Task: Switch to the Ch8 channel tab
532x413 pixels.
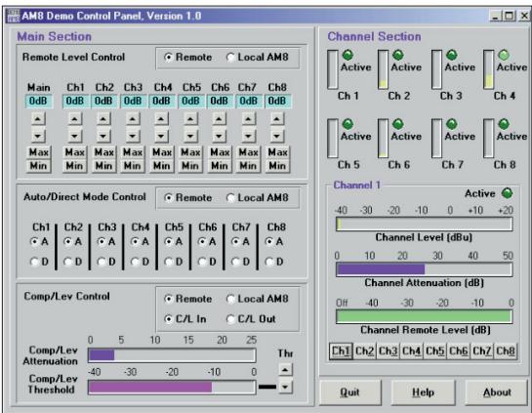Action: coord(506,351)
